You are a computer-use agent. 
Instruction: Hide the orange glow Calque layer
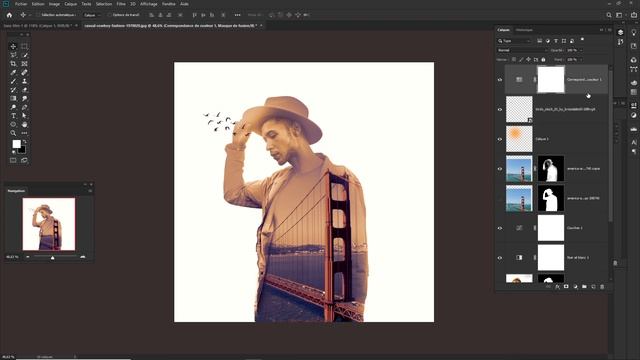tap(500, 139)
